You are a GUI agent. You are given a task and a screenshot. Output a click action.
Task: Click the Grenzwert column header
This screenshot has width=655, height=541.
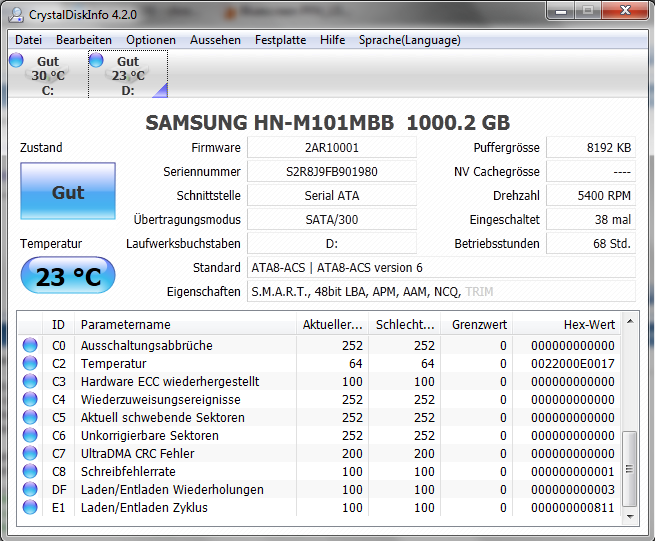pyautogui.click(x=477, y=325)
